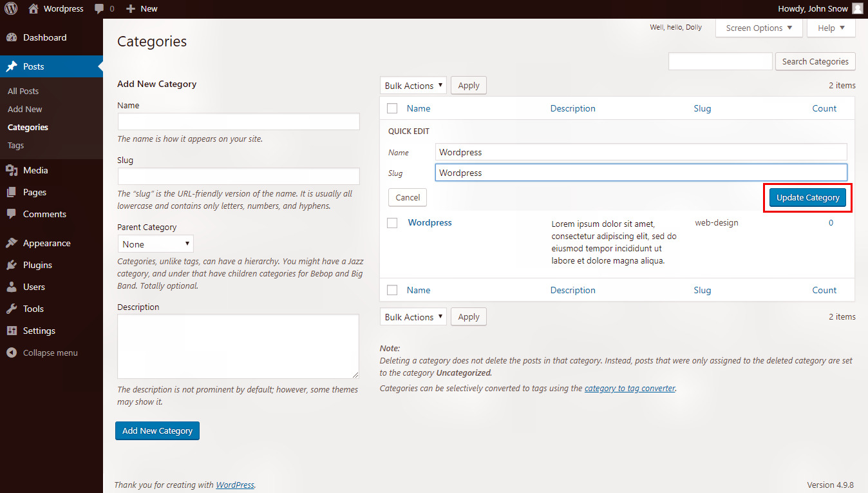Open All Posts submenu item

(23, 91)
